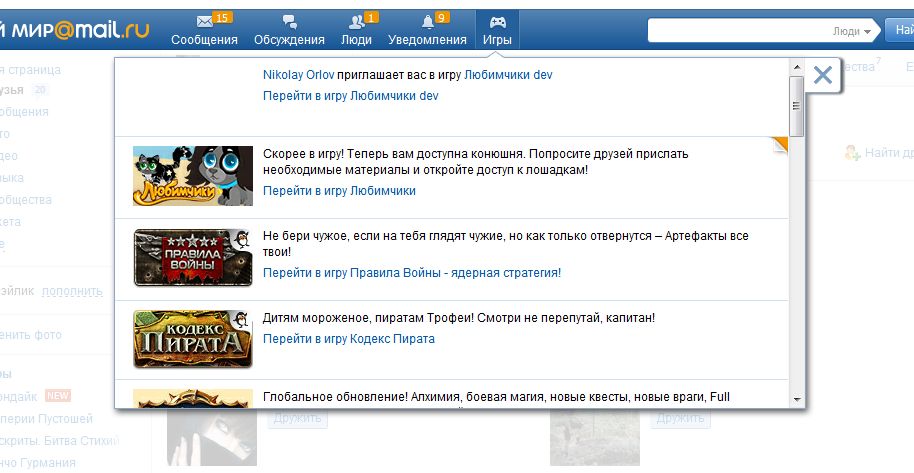
Task: Click the Игры gamepad icon
Action: pos(497,22)
